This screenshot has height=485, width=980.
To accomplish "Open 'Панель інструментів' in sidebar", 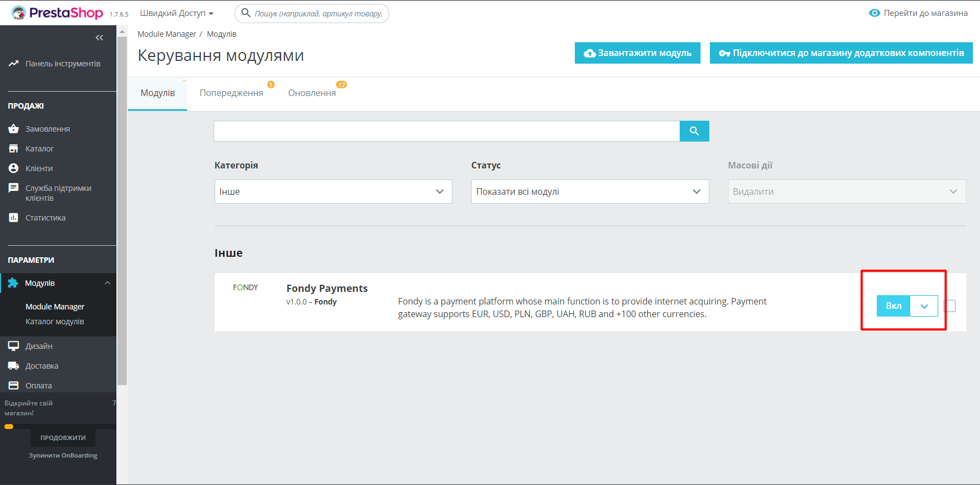I will (x=63, y=64).
